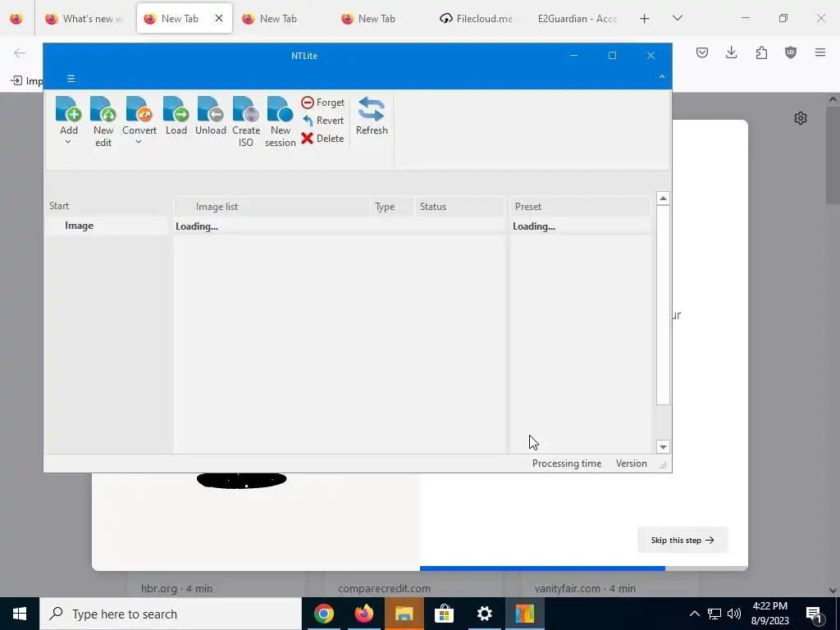Screen dimensions: 840x630
Task: Open a new Firefox tab with plus
Action: click(645, 19)
